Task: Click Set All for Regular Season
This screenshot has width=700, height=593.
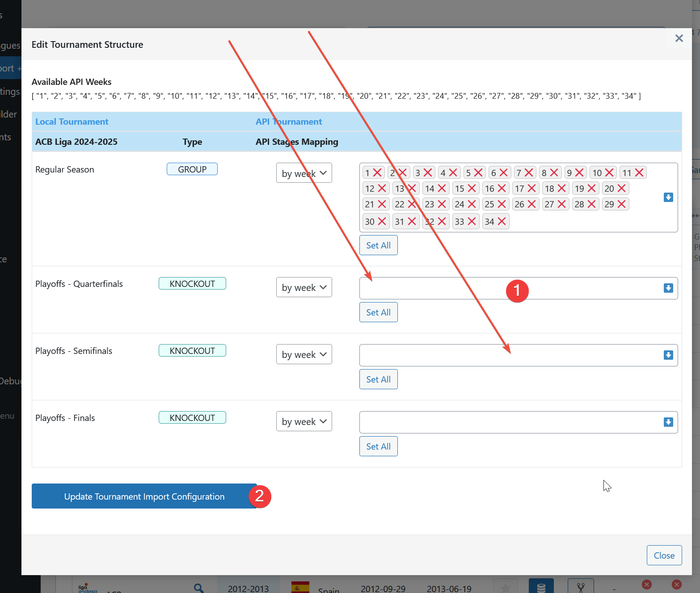Action: coord(379,245)
